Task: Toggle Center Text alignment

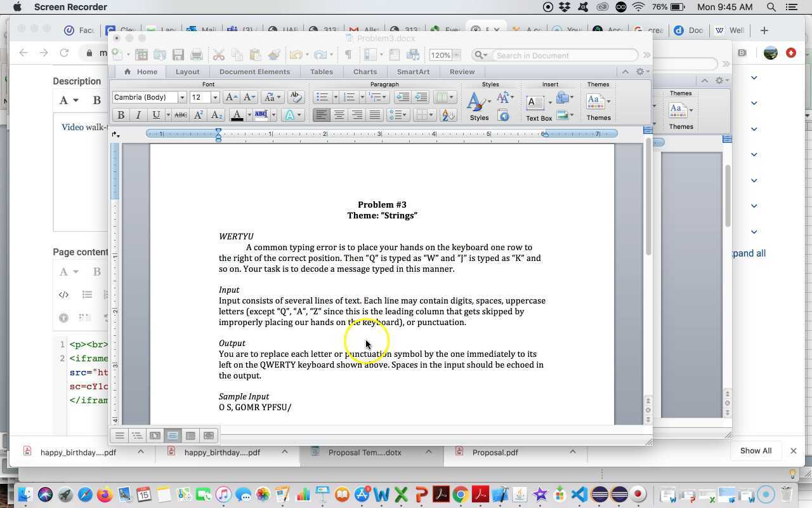Action: coord(339,115)
